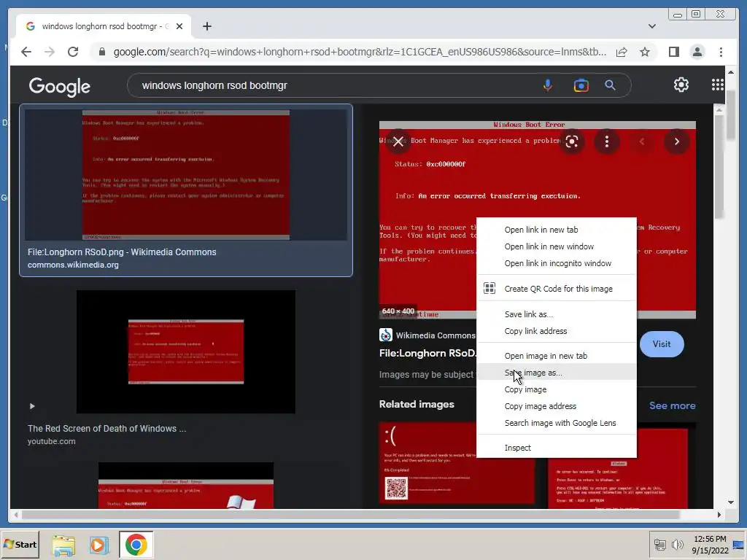
Task: Click the network tray icon
Action: (x=659, y=545)
